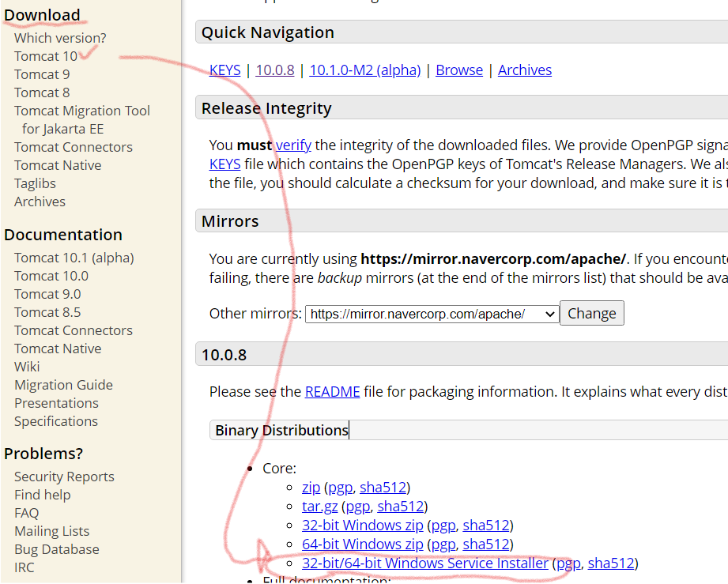Open Tomcat Connectors under Documentation
The width and height of the screenshot is (728, 584).
pos(74,330)
